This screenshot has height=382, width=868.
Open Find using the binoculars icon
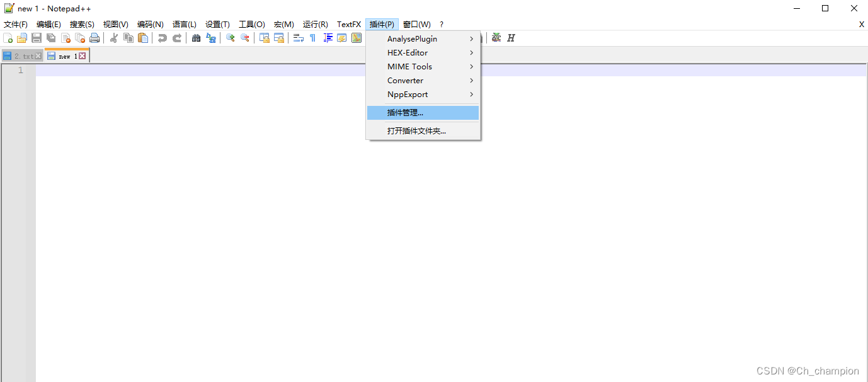click(x=197, y=38)
